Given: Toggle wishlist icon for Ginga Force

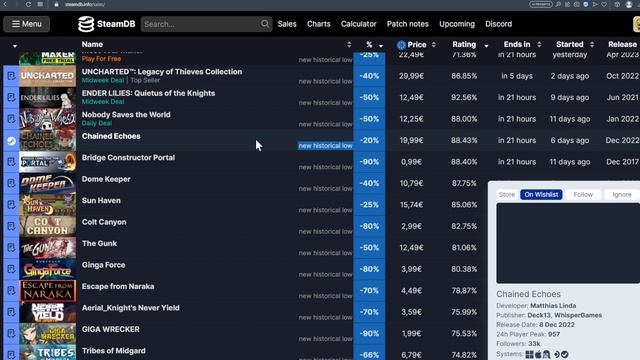Looking at the screenshot, I should coord(11,269).
